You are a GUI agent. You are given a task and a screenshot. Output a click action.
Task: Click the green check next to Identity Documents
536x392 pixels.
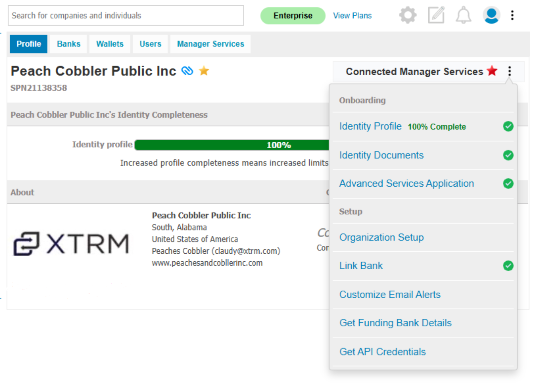[x=508, y=155]
